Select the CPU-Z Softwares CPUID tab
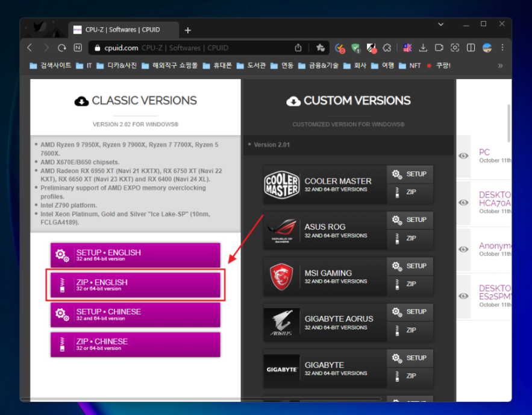The image size is (532, 415). coord(123,30)
